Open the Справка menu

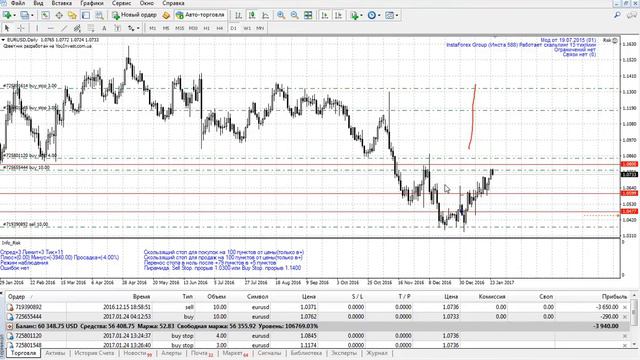[173, 3]
